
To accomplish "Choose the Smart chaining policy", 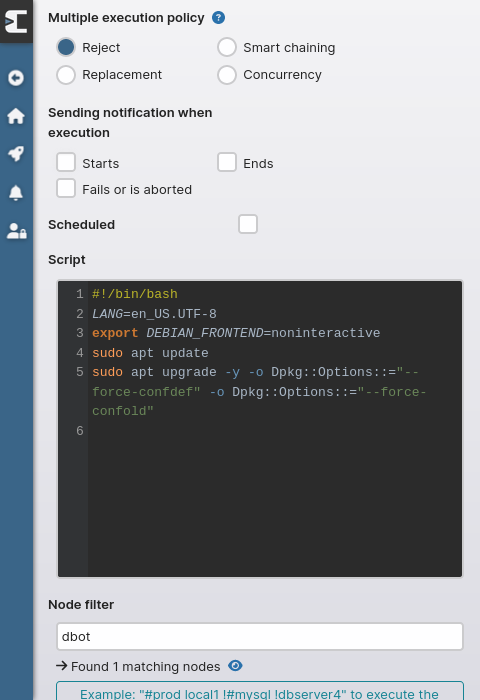I will pyautogui.click(x=227, y=47).
